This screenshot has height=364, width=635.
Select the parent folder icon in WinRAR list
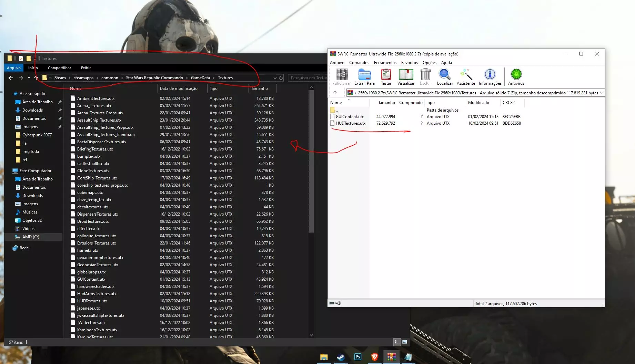[x=333, y=110]
